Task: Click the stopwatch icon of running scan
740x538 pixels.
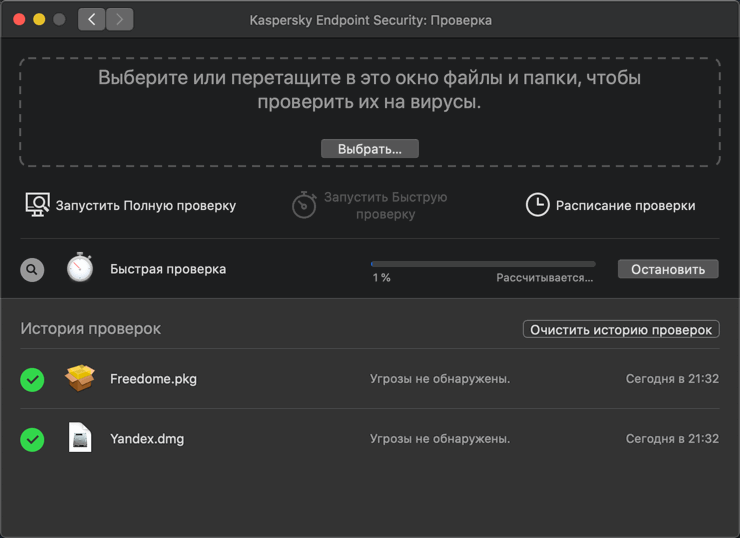Action: pyautogui.click(x=80, y=268)
